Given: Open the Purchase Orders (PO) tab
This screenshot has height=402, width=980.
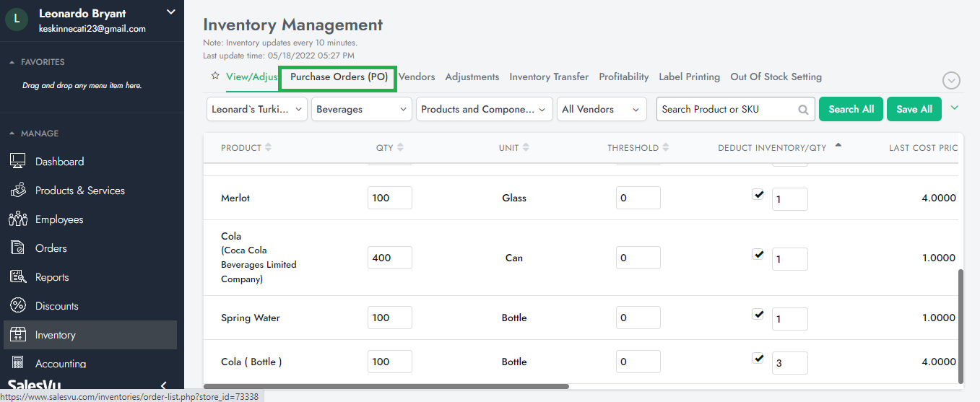Looking at the screenshot, I should coord(339,77).
